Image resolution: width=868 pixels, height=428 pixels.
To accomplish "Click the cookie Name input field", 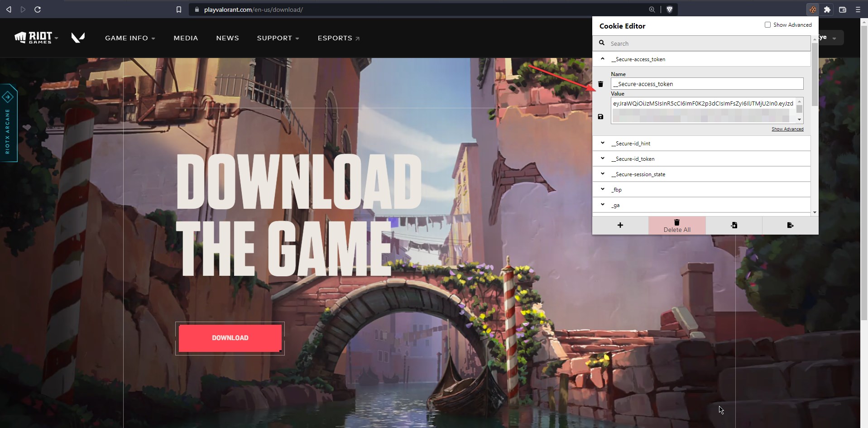I will pos(707,84).
